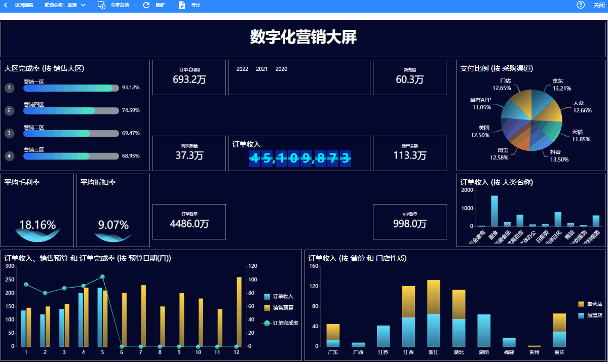Select the 2022 year filter
608x364 pixels.
point(242,69)
